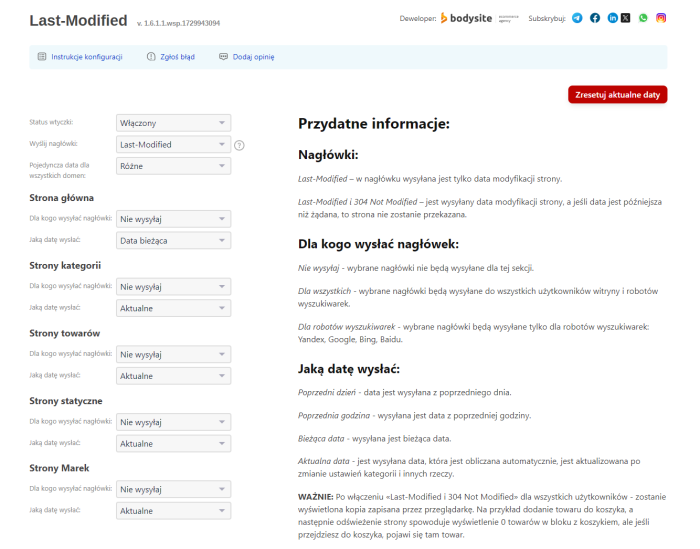
Task: Open the WhatsApp icon link
Action: (x=643, y=18)
